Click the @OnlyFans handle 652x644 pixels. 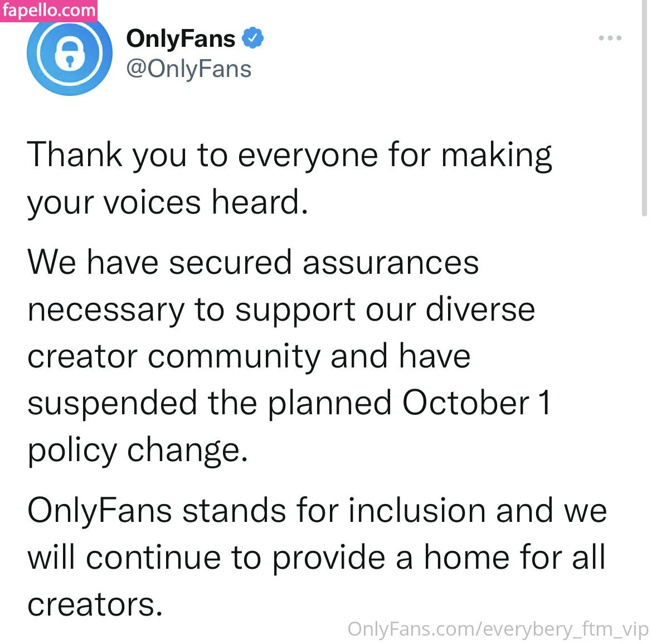189,69
